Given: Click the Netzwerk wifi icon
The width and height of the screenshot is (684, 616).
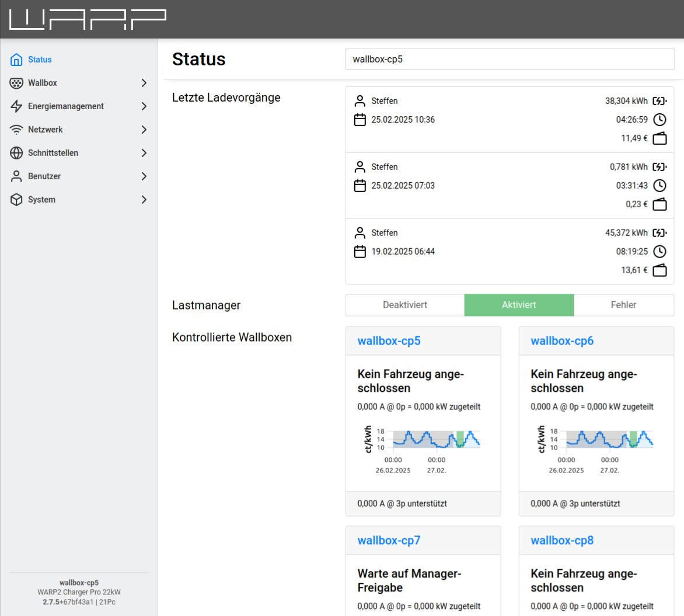Looking at the screenshot, I should (x=16, y=130).
